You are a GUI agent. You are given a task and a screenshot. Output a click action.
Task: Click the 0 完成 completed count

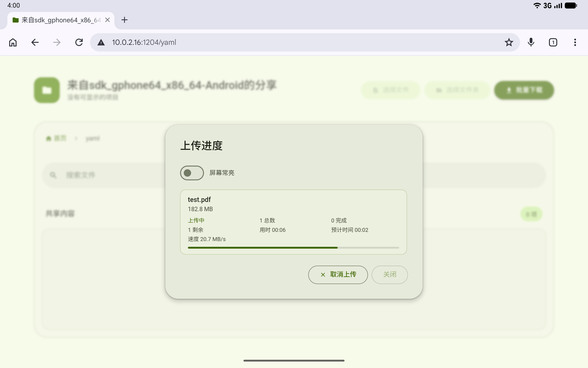339,220
